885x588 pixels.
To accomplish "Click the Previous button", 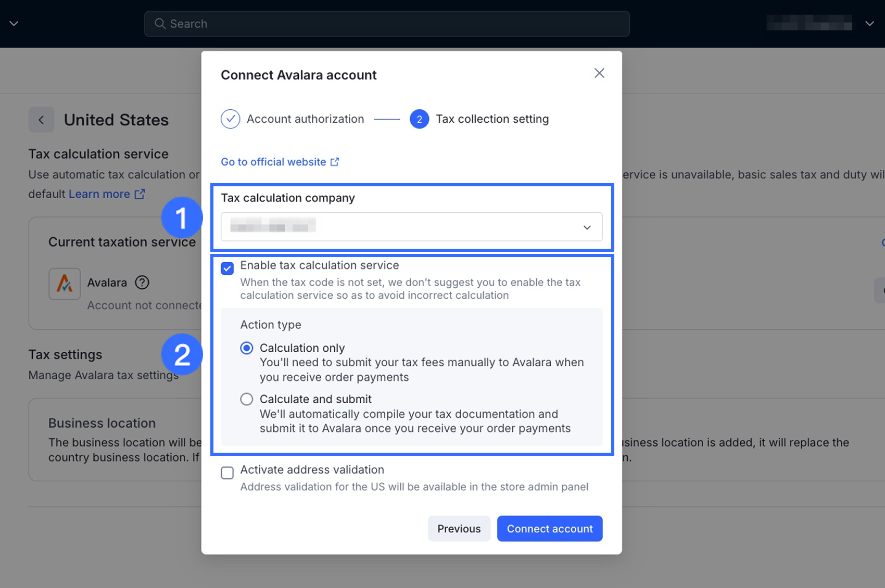I will point(459,529).
